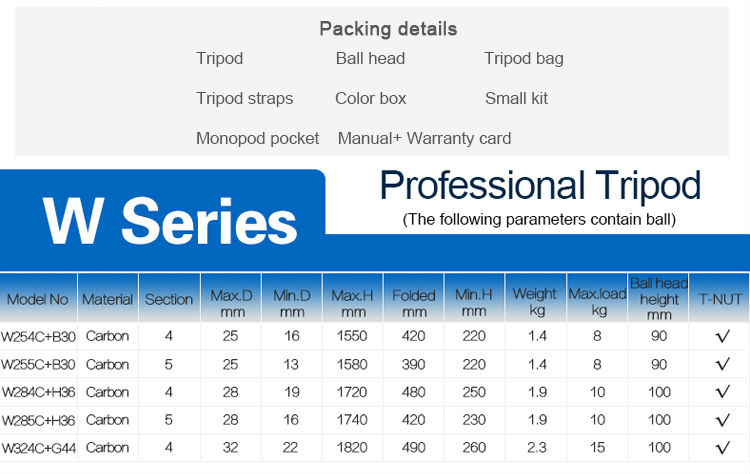Select the W254C+B30 model row label
Image resolution: width=750 pixels, height=474 pixels.
pyautogui.click(x=37, y=337)
